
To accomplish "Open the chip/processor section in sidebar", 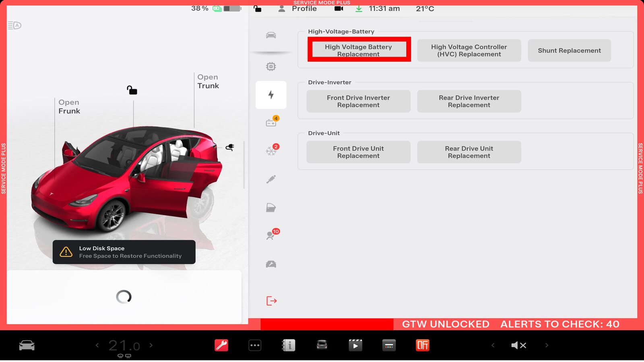I will (271, 66).
